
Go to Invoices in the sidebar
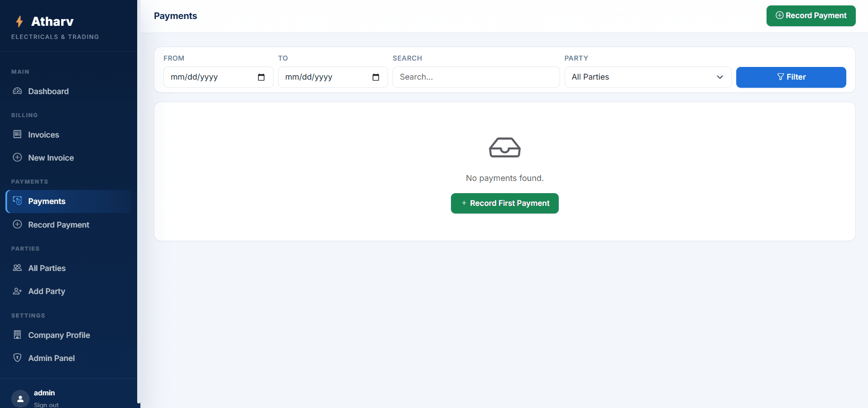click(69, 135)
